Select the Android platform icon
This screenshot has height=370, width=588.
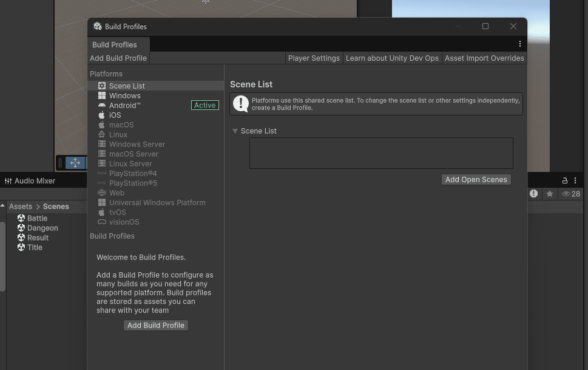[x=102, y=106]
